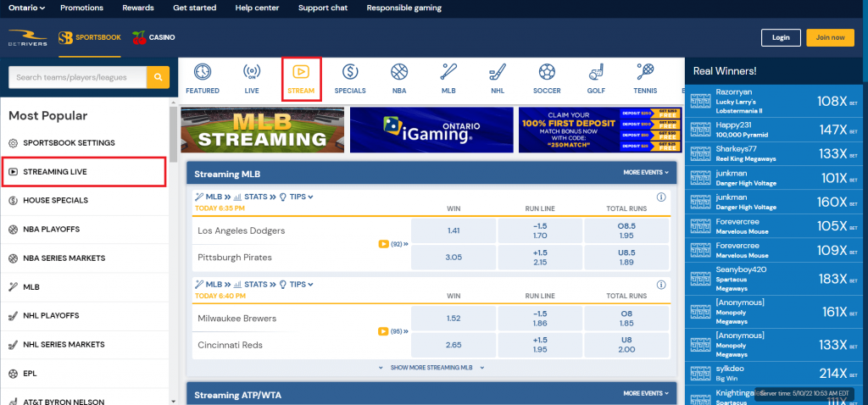This screenshot has width=868, height=405.
Task: Open the cherry Casino section
Action: tap(153, 37)
